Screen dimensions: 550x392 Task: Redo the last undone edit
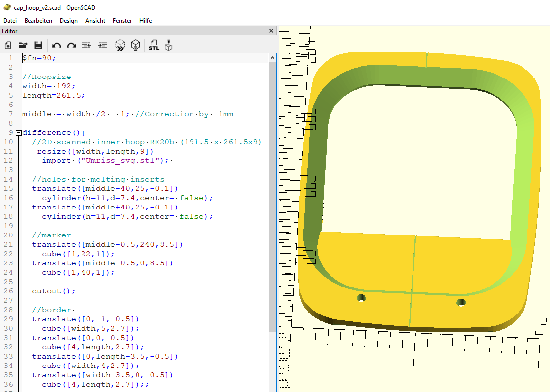[72, 45]
